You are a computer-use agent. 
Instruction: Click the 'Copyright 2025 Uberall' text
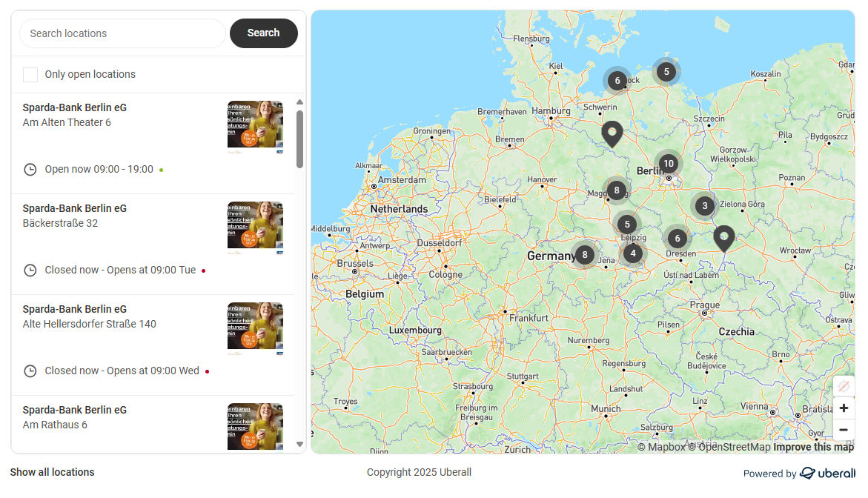pyautogui.click(x=419, y=472)
